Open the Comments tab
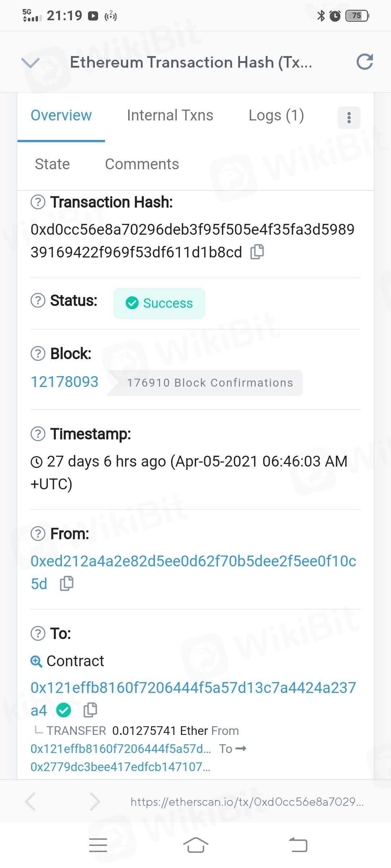This screenshot has height=868, width=391. (142, 164)
